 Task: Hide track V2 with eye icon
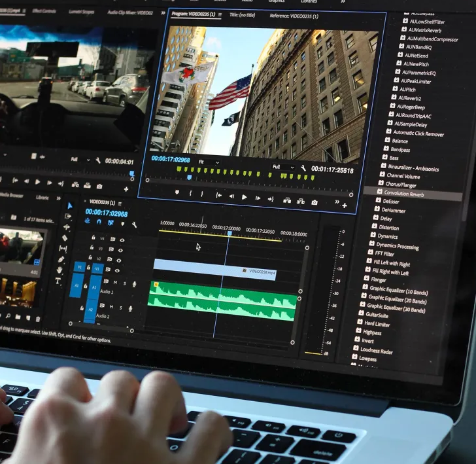click(119, 260)
